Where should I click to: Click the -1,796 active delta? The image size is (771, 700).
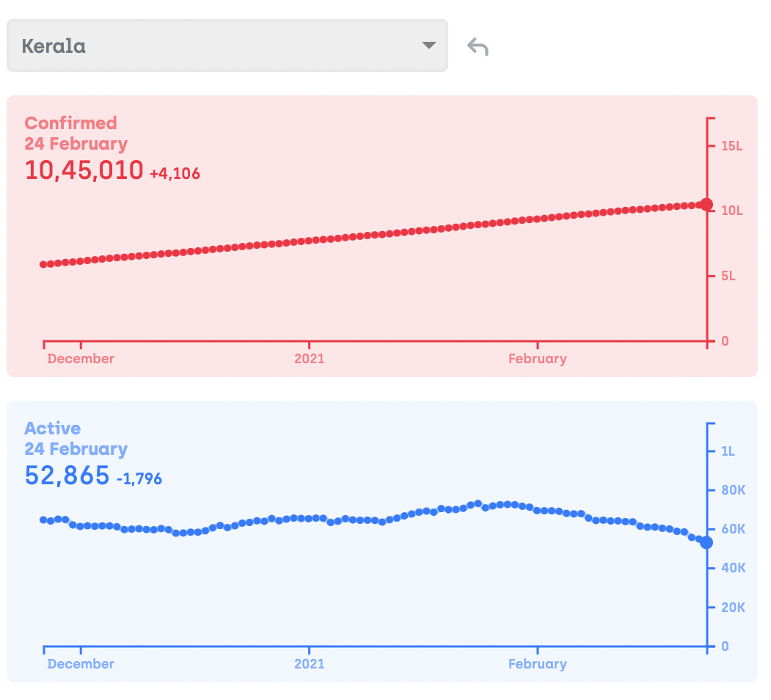click(x=139, y=479)
